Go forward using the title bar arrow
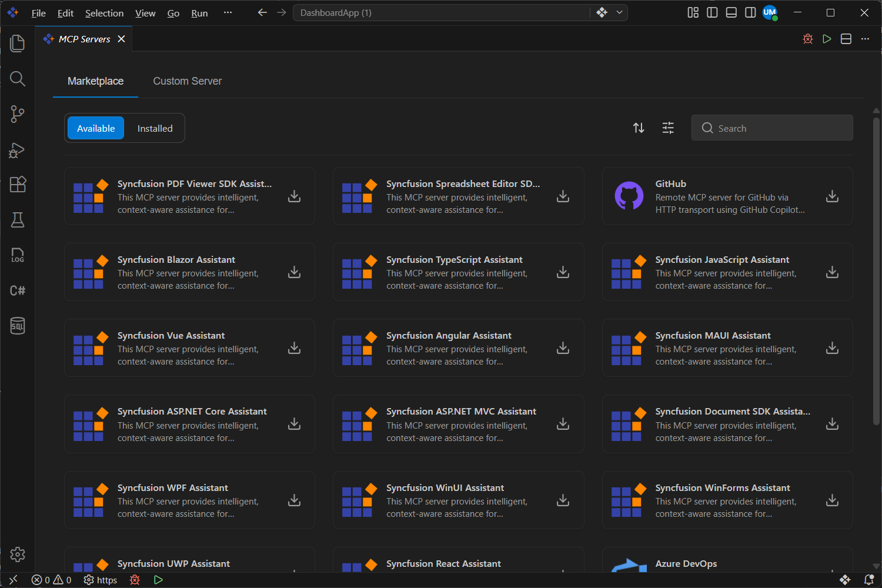Image resolution: width=882 pixels, height=588 pixels. click(x=282, y=12)
